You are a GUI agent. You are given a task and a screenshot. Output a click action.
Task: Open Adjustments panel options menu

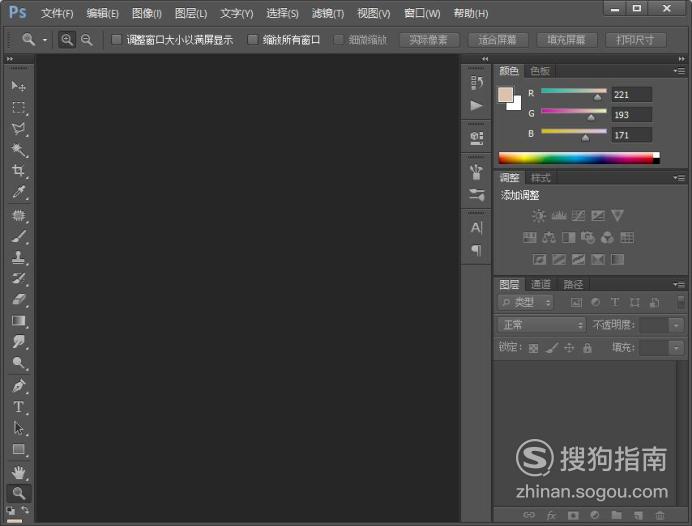(679, 178)
